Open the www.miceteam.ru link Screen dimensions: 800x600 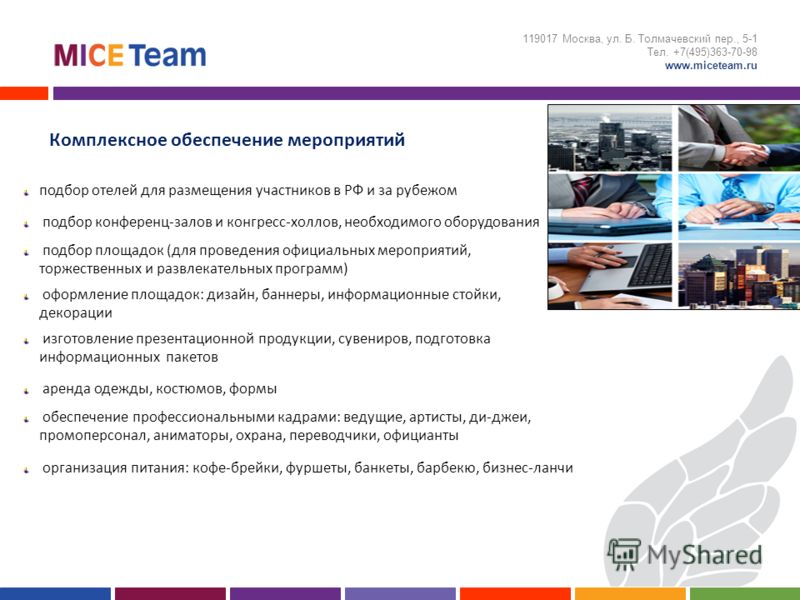pos(711,65)
